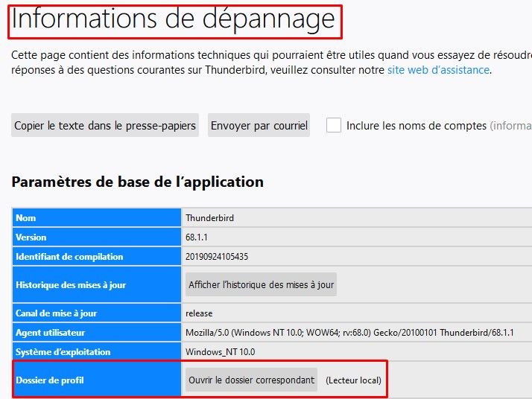The height and width of the screenshot is (399, 532).
Task: Click 'Système d'exploitation' row header
Action: 97,351
